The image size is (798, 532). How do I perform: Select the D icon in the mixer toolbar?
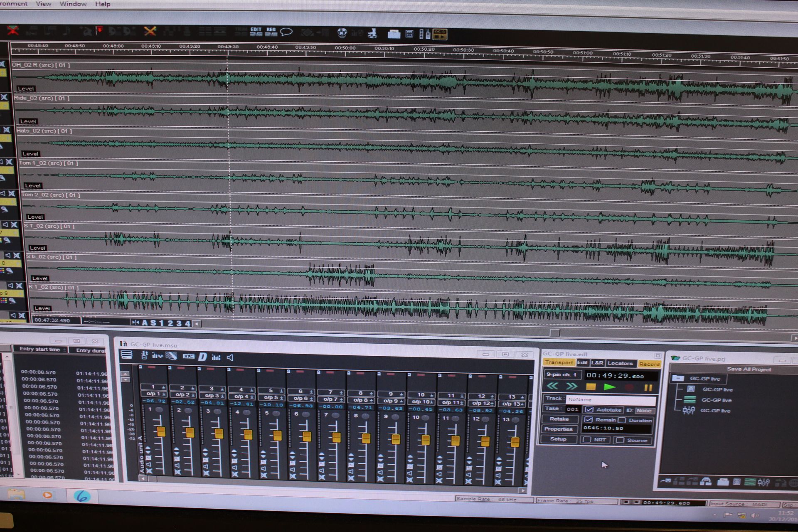(x=202, y=357)
